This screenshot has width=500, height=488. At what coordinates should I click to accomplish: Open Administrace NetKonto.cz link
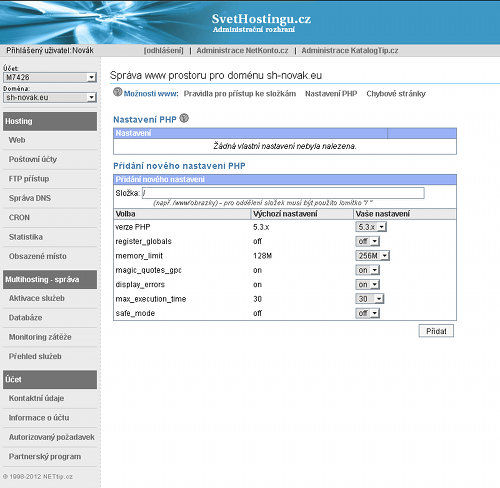click(242, 51)
